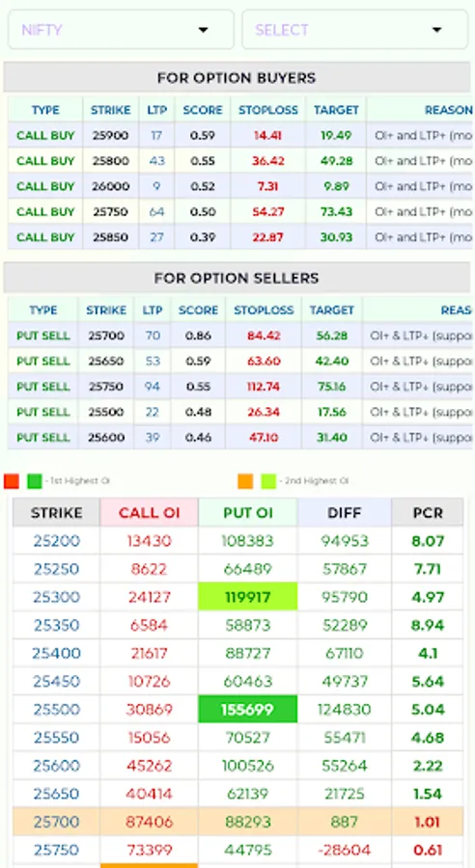Click the CALL OI column header

tap(149, 513)
